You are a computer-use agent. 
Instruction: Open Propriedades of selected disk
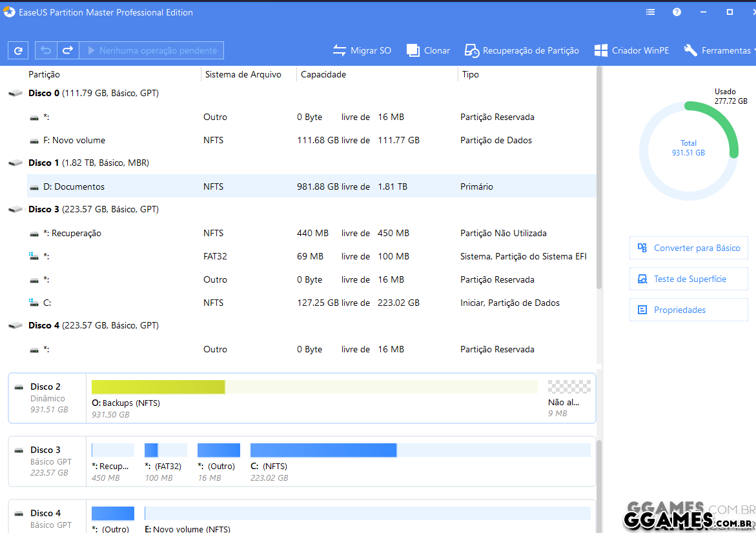(x=688, y=310)
